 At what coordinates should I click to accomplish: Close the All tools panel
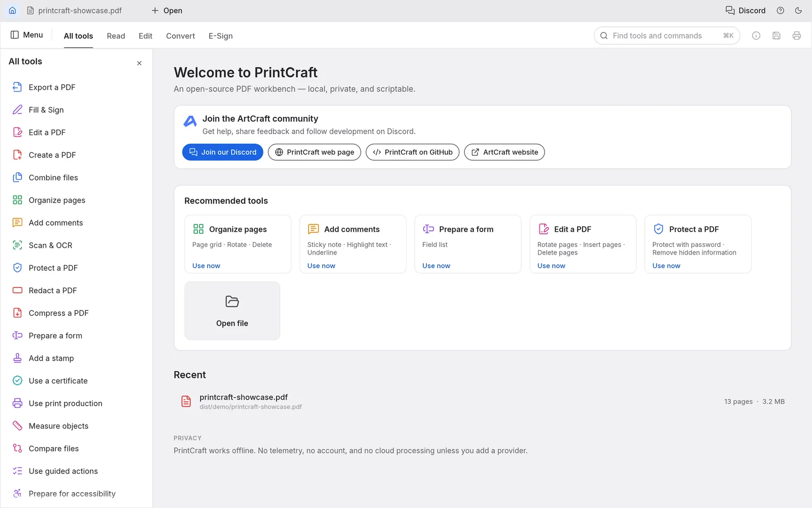139,63
